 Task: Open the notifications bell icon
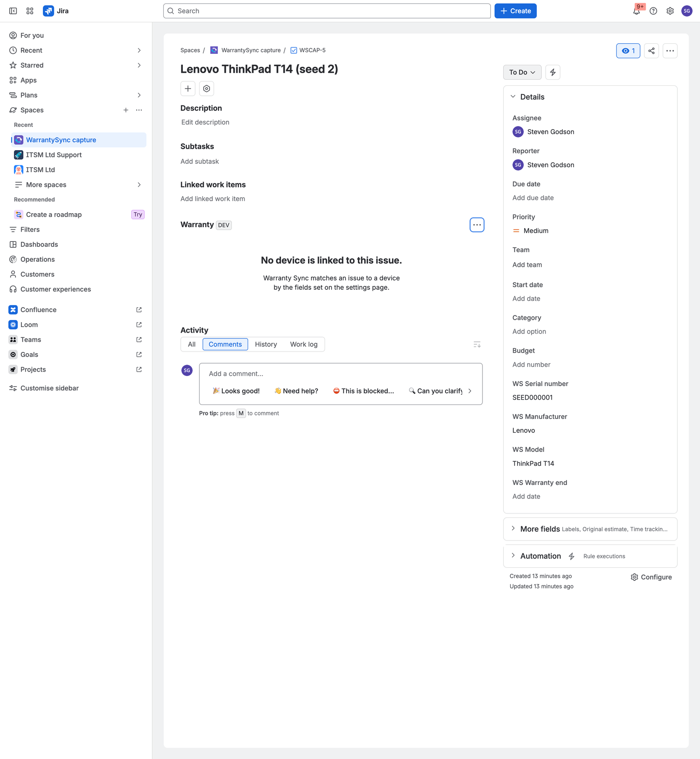(x=637, y=11)
